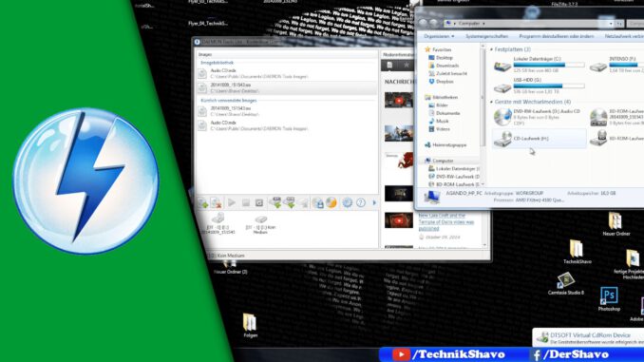The width and height of the screenshot is (644, 362).
Task: Click Programm deinstallieren oder ändern
Action: click(x=557, y=36)
